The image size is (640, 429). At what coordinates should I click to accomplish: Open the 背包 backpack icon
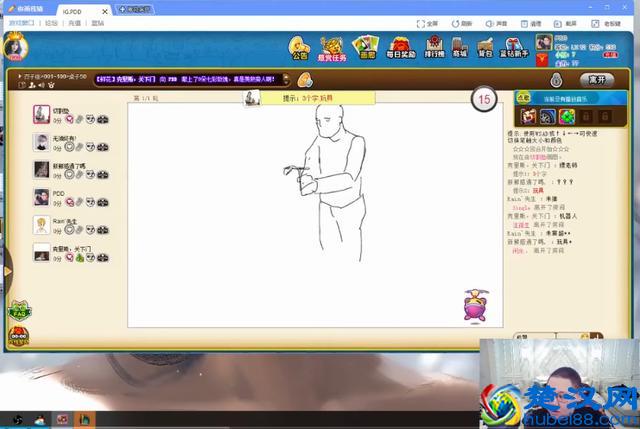(x=485, y=47)
